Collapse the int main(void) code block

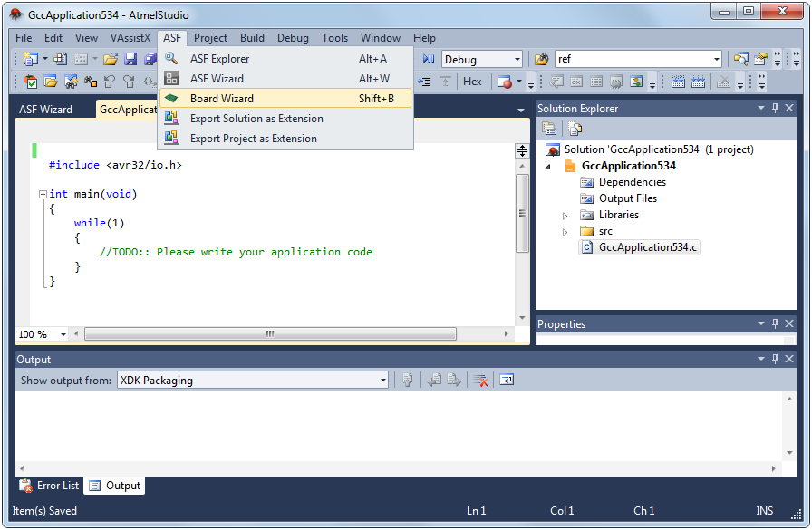click(43, 194)
